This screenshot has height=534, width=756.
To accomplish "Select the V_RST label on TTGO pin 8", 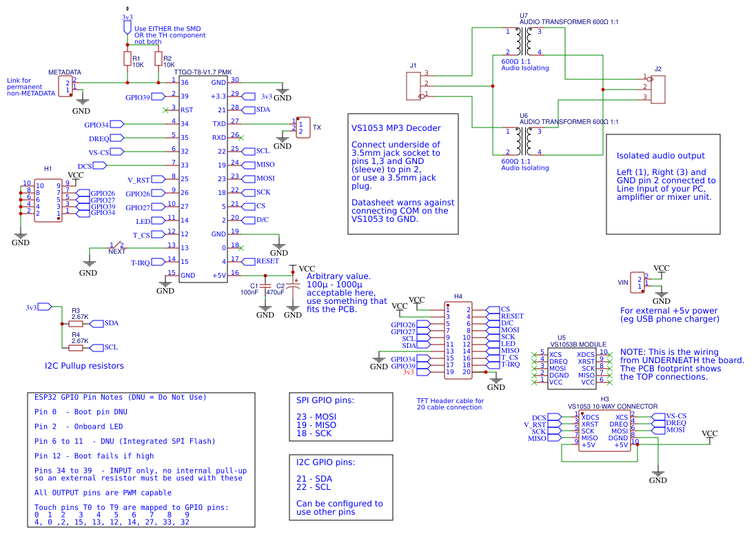I will click(x=145, y=180).
